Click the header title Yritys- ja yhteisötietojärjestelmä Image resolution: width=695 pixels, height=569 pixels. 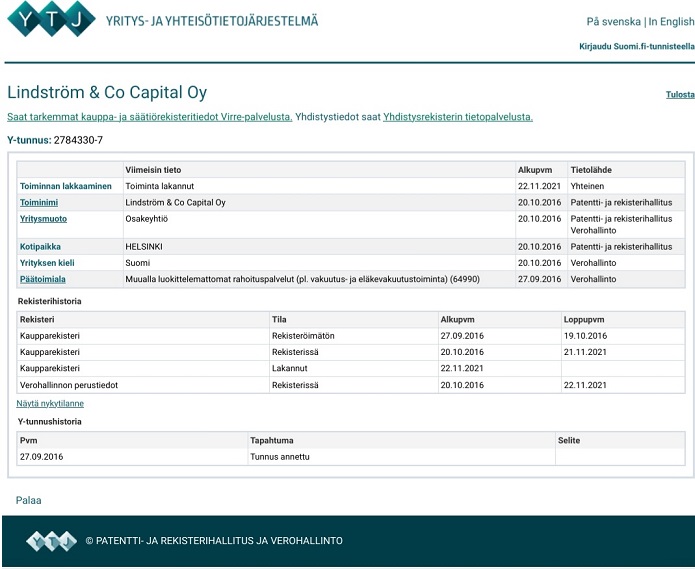[212, 21]
